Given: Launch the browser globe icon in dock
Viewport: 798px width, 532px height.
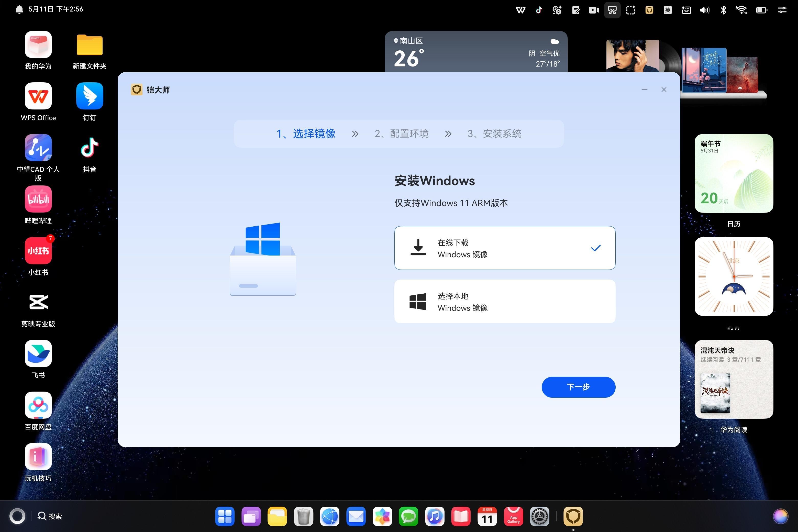Looking at the screenshot, I should coord(330,516).
